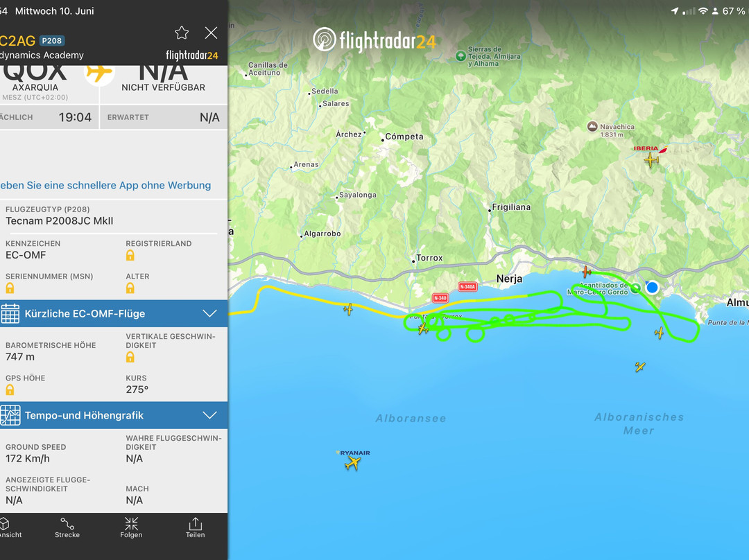Viewport: 749px width, 560px height.
Task: Tap the Wi-Fi status icon
Action: point(703,11)
